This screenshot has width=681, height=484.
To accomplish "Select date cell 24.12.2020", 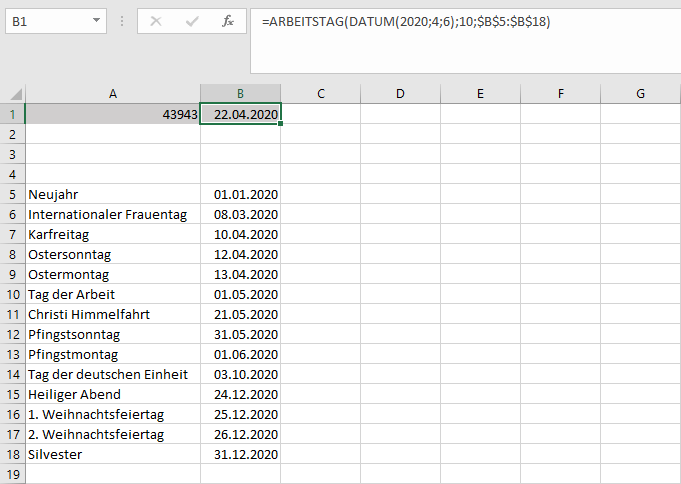I will click(240, 394).
